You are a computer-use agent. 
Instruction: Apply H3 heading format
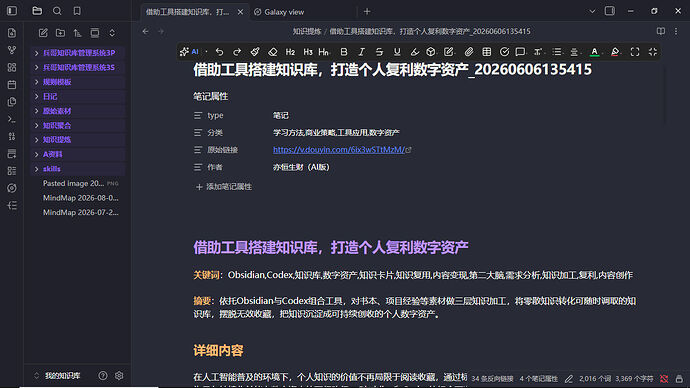tap(308, 52)
